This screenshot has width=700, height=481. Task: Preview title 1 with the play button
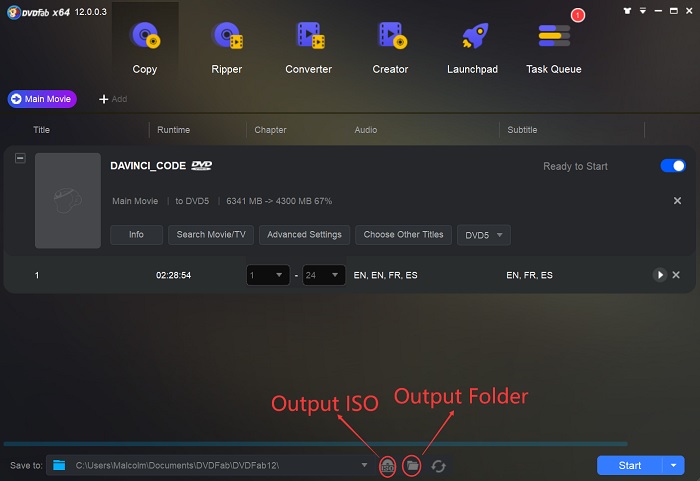pos(659,275)
